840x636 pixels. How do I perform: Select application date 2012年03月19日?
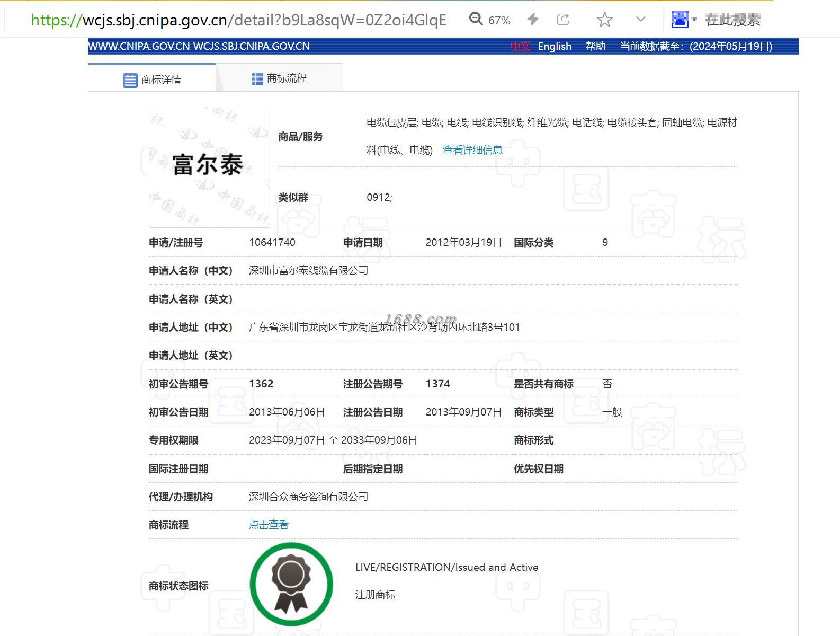463,242
